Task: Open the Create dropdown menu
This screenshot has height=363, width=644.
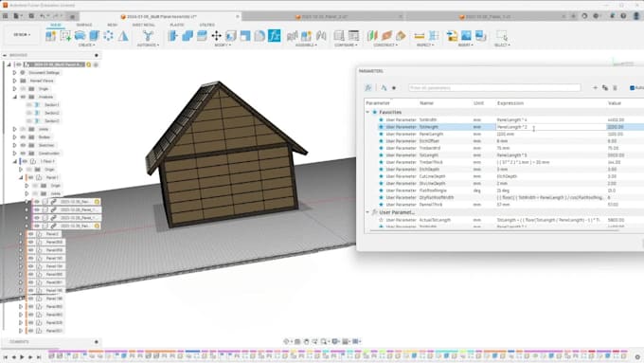Action: pyautogui.click(x=86, y=45)
